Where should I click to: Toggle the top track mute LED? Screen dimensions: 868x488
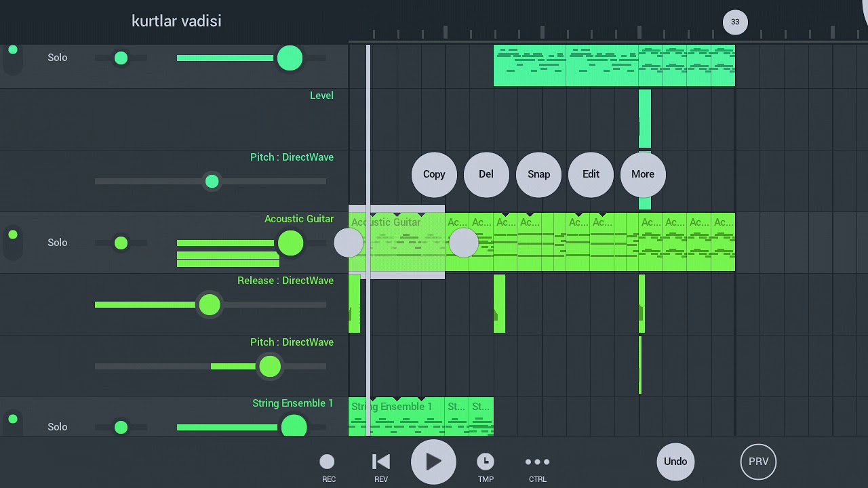[13, 50]
